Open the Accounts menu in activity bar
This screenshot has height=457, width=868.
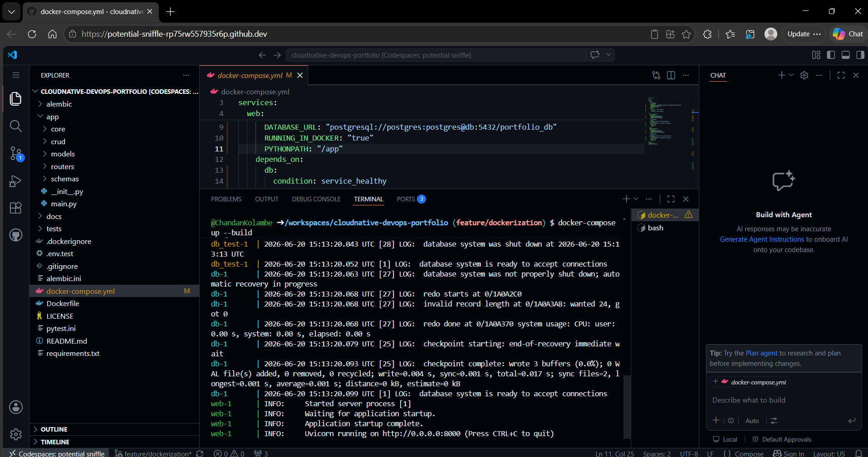(16, 407)
